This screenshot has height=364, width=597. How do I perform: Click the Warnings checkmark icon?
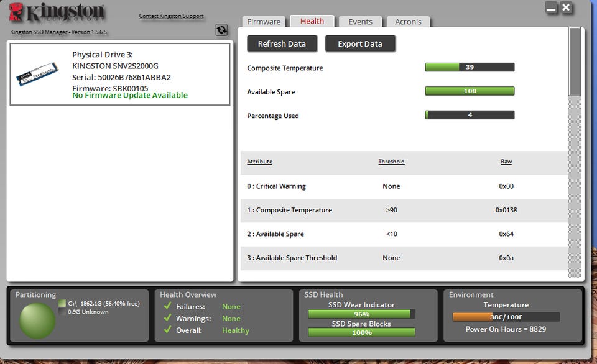point(167,317)
